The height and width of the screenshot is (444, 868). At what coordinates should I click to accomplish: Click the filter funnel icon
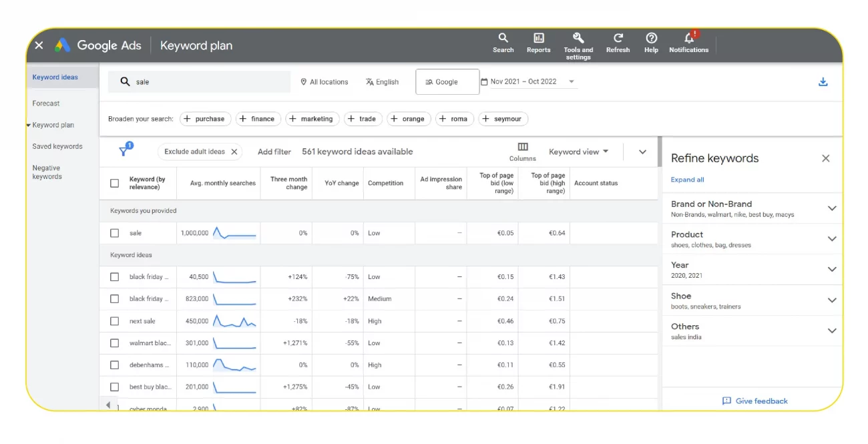(x=125, y=150)
